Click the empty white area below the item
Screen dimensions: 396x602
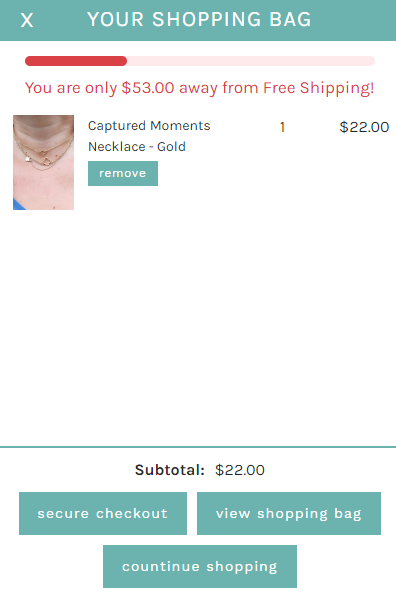198,326
